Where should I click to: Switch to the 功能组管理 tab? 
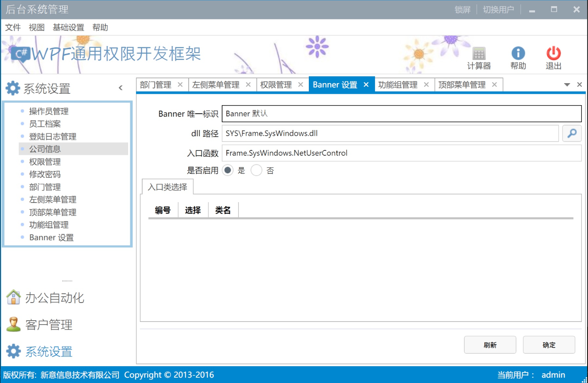[398, 85]
